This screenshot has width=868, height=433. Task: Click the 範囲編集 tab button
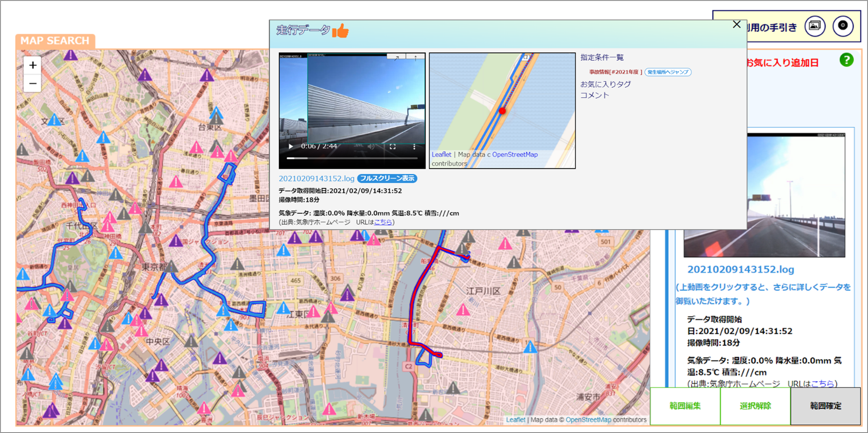(685, 406)
